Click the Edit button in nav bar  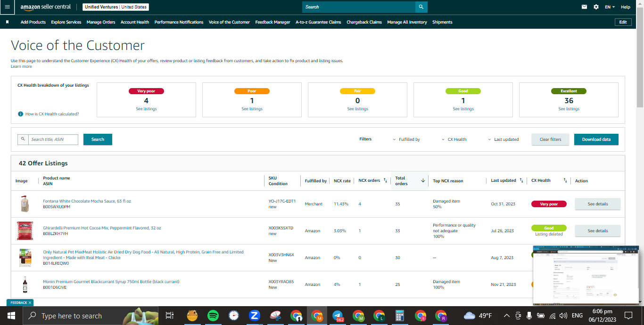click(623, 22)
